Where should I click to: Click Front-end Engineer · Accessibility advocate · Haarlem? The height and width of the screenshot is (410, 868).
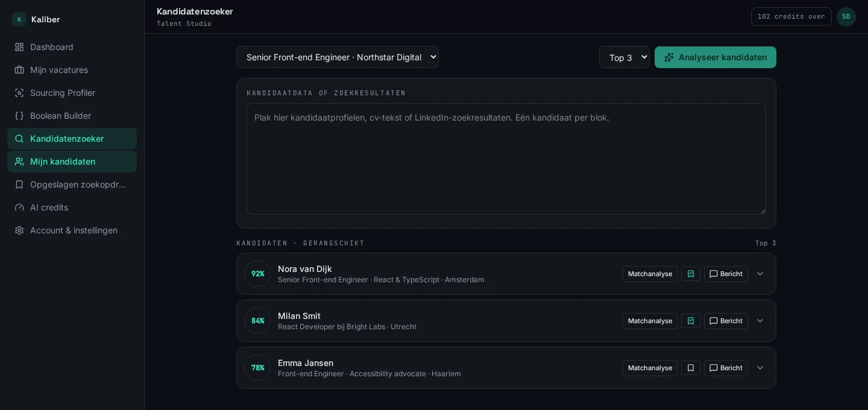tap(370, 374)
